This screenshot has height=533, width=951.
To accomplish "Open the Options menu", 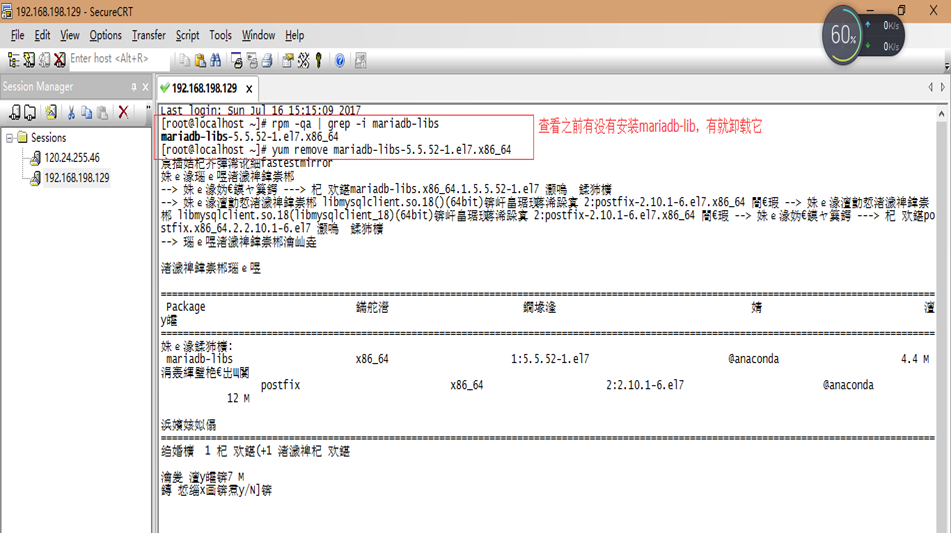I will (106, 35).
